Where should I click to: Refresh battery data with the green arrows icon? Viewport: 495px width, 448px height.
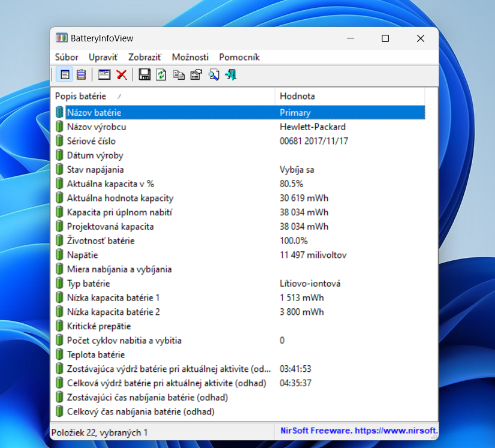pyautogui.click(x=159, y=74)
